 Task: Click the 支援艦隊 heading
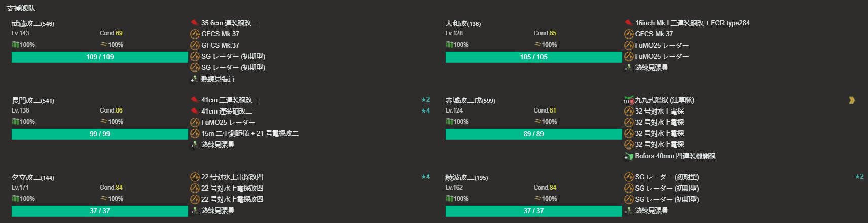click(21, 8)
